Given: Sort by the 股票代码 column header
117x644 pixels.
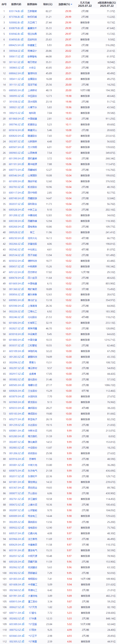Looking at the screenshot, I should point(16,4).
